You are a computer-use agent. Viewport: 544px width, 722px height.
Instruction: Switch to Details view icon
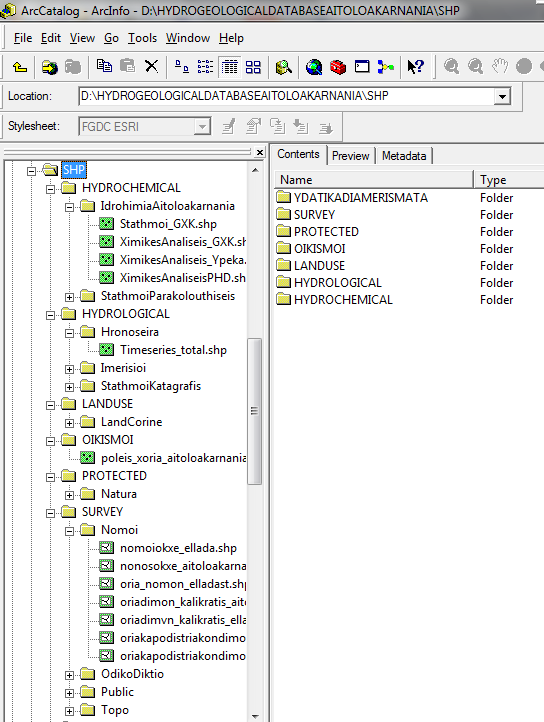click(229, 67)
